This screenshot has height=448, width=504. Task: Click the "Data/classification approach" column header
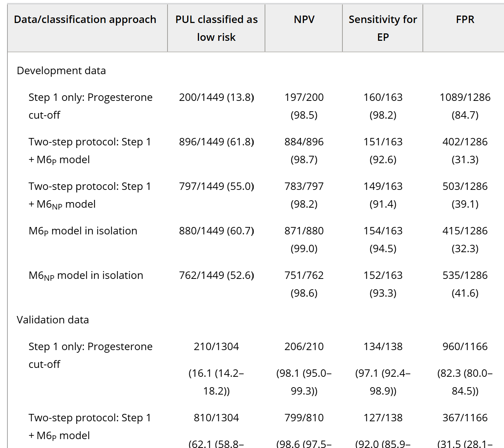(85, 20)
